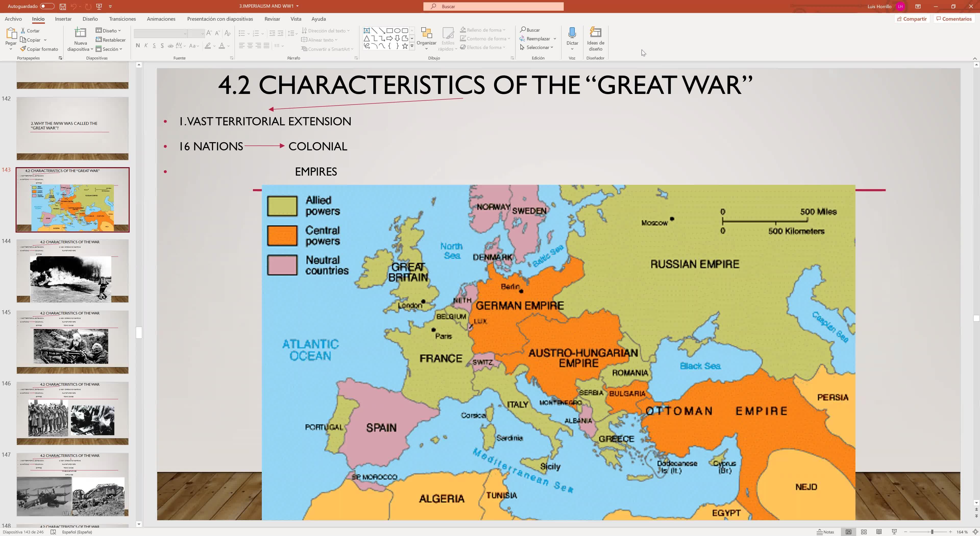
Task: Open the Transiciones tab
Action: [x=122, y=19]
